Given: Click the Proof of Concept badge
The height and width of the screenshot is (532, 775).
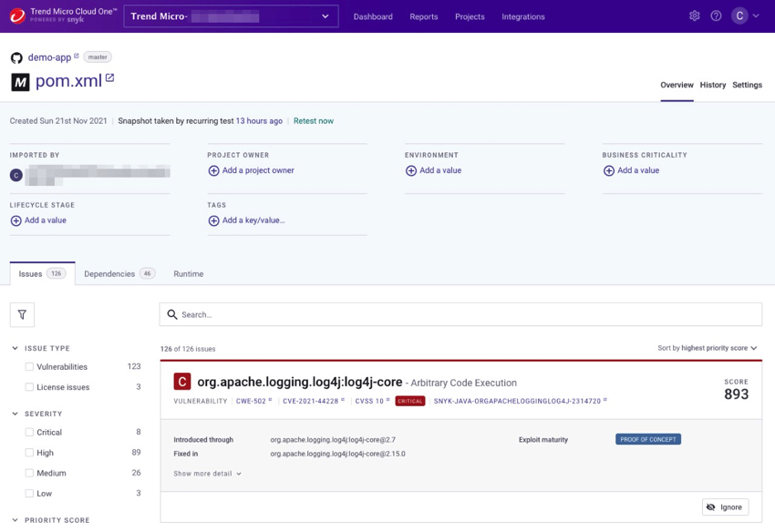Looking at the screenshot, I should 647,439.
